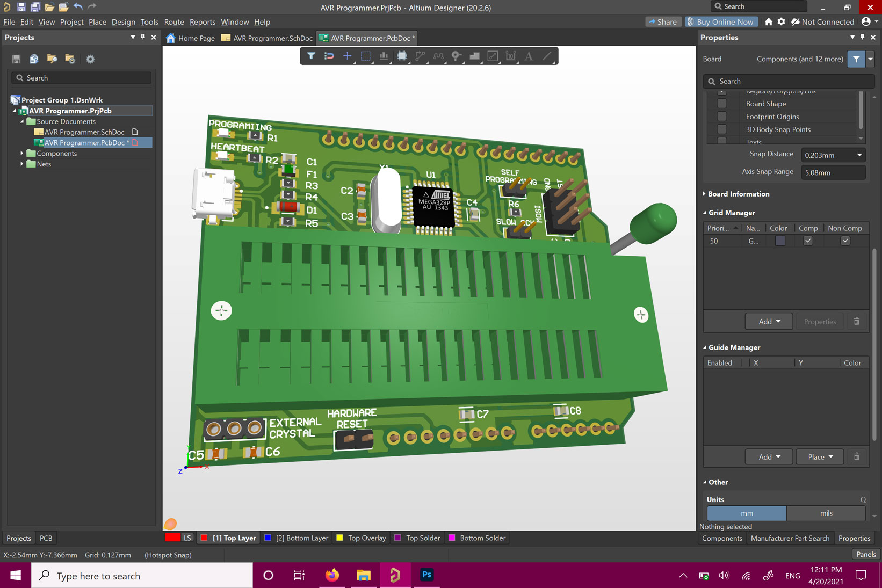This screenshot has width=882, height=588.
Task: Open the Design menu
Action: pos(124,22)
